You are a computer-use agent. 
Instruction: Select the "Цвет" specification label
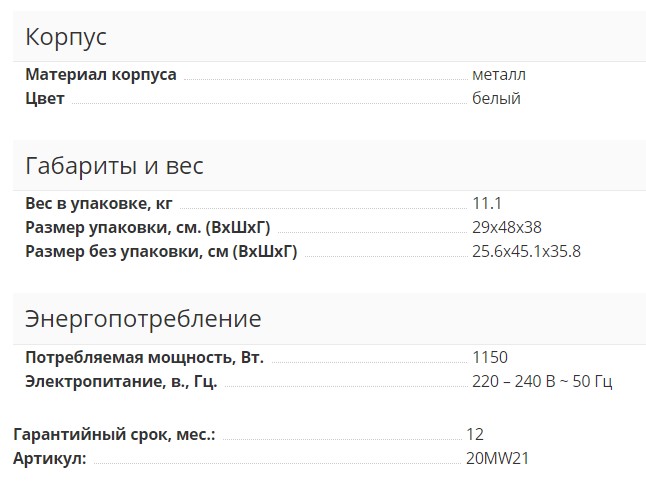[45, 98]
